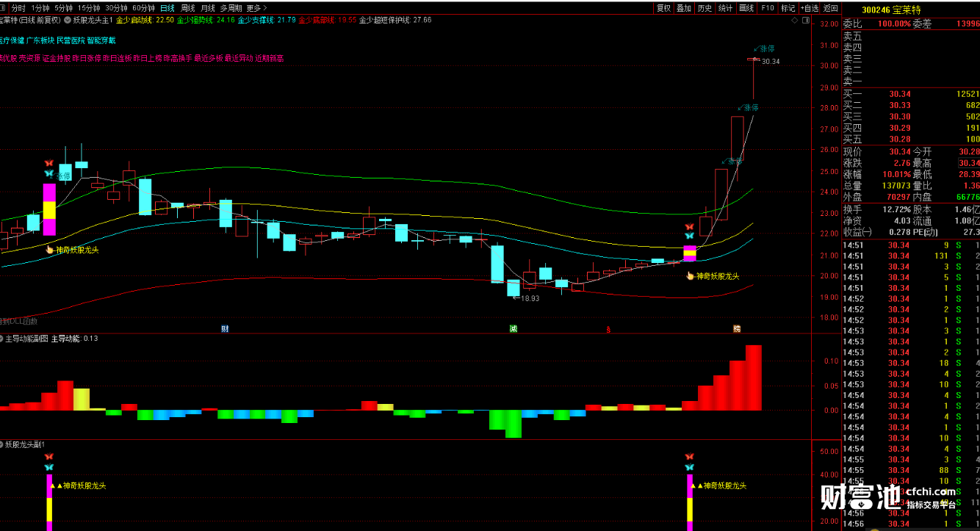This screenshot has height=531, width=980.
Task: Switch to 周线 weekly chart tab
Action: coord(187,8)
